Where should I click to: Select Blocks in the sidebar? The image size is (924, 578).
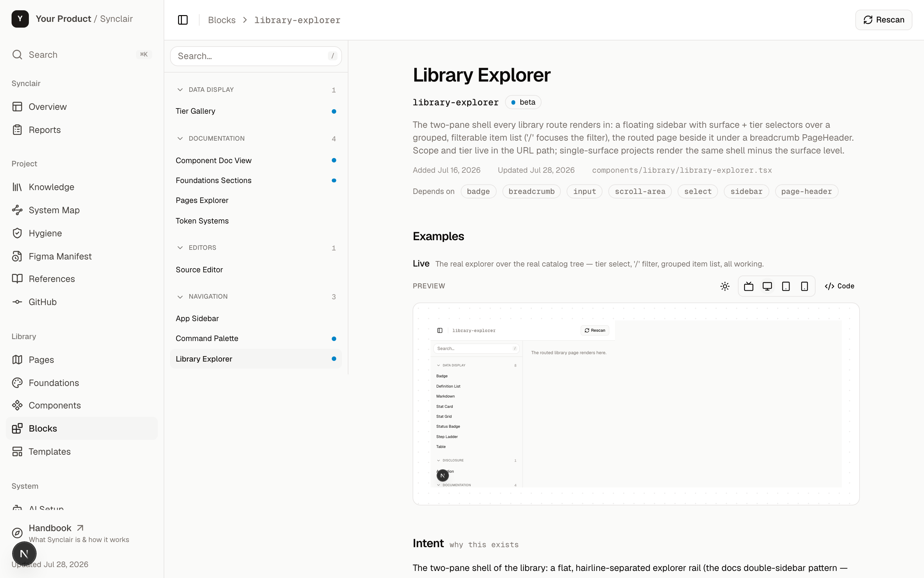click(x=82, y=429)
